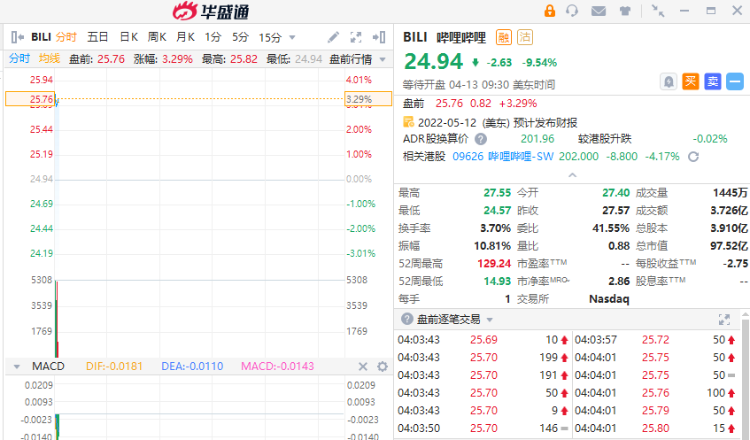Remove BILI from watchlist via minus button
The height and width of the screenshot is (440, 750).
(734, 81)
